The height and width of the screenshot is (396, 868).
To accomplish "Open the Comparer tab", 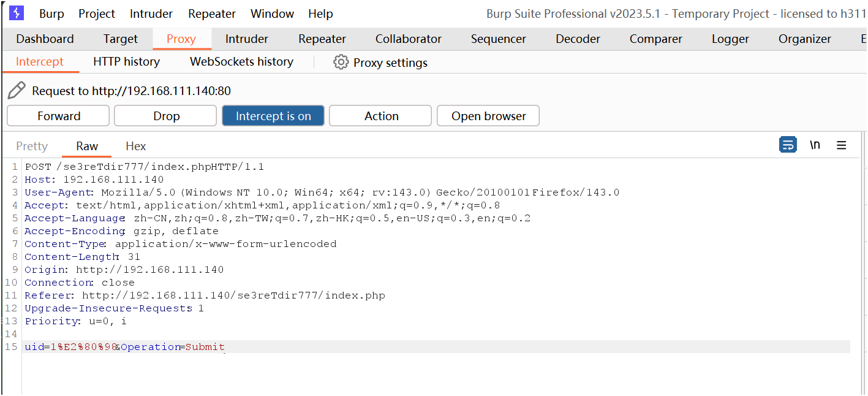I will click(x=656, y=39).
